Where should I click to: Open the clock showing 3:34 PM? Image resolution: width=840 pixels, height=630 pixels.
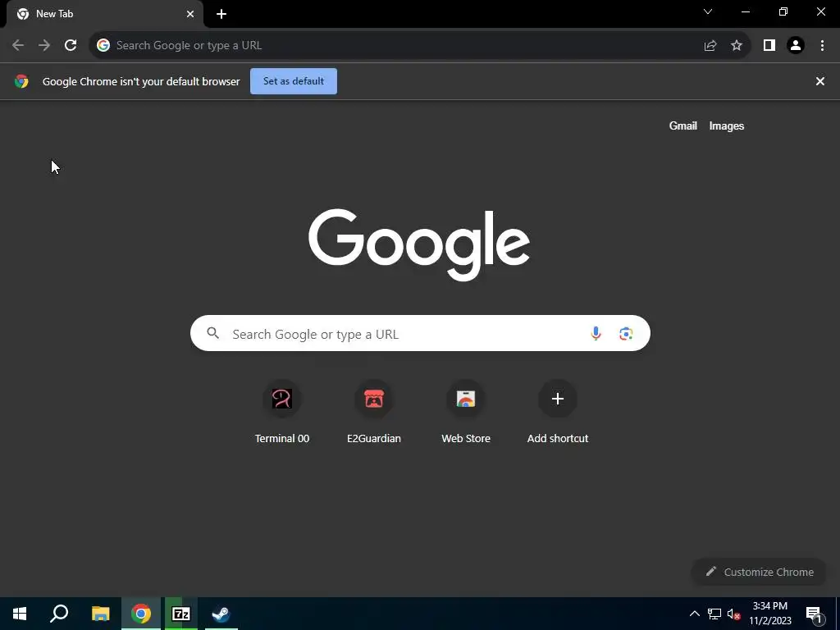pyautogui.click(x=770, y=614)
